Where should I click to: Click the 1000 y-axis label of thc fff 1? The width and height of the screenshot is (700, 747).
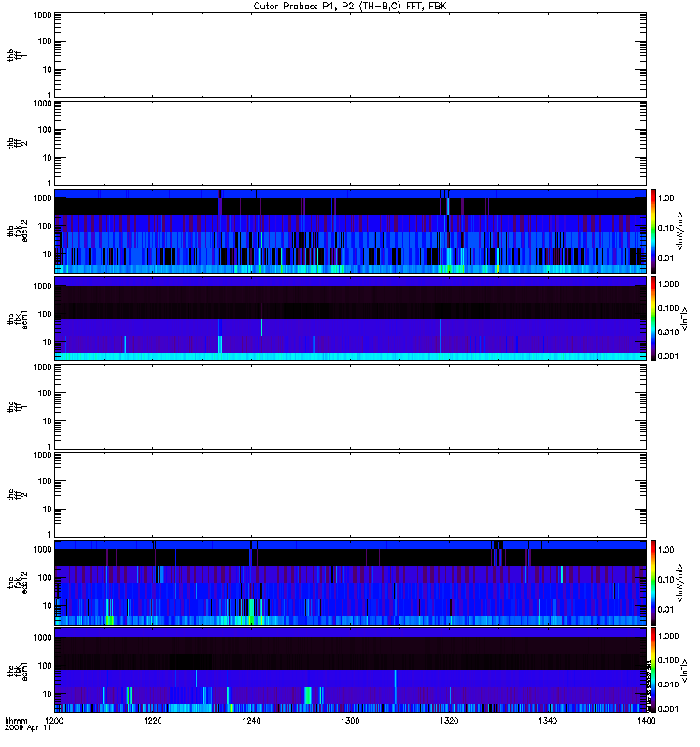point(42,367)
